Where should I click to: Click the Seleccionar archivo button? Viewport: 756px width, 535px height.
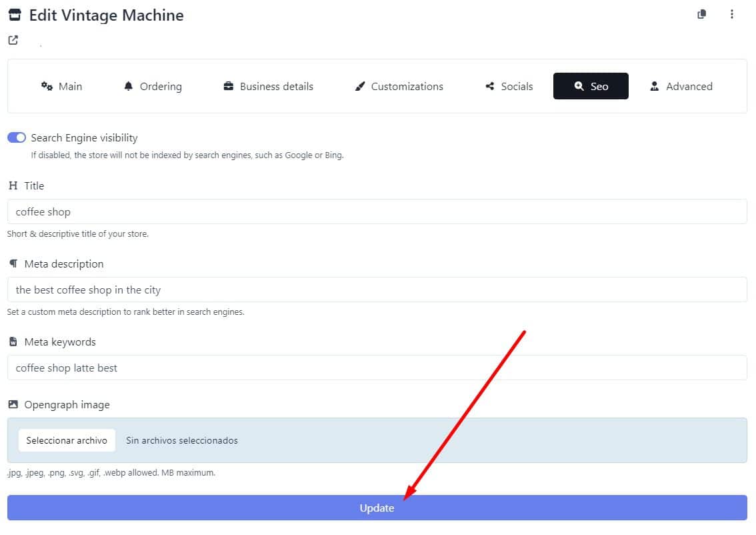pyautogui.click(x=67, y=440)
